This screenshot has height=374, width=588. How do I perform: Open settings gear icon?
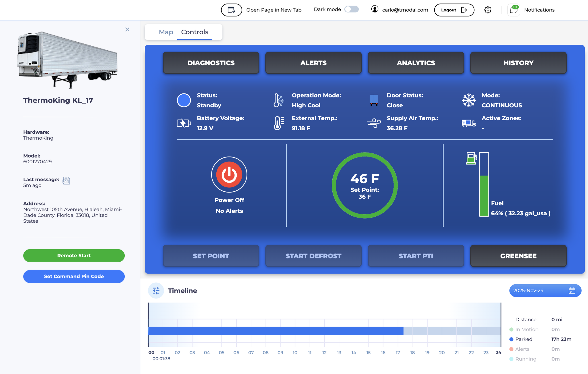tap(487, 10)
